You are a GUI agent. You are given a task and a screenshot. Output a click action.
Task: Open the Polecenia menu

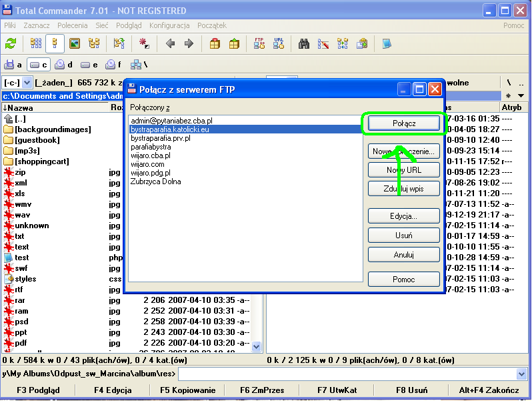click(x=72, y=25)
